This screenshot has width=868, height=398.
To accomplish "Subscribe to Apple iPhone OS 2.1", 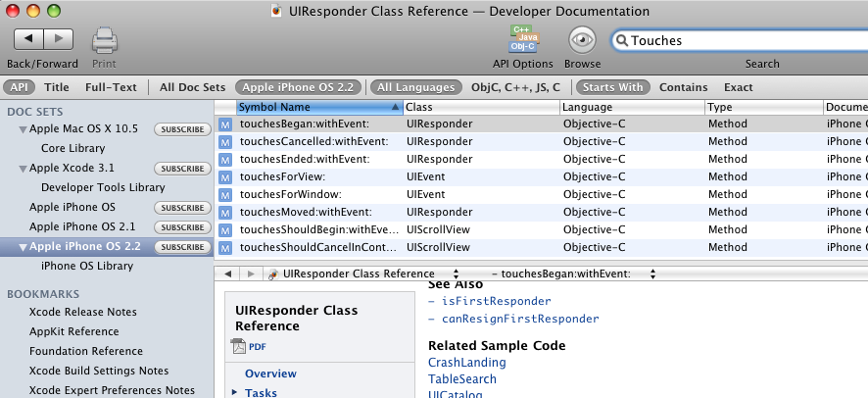I will (182, 227).
